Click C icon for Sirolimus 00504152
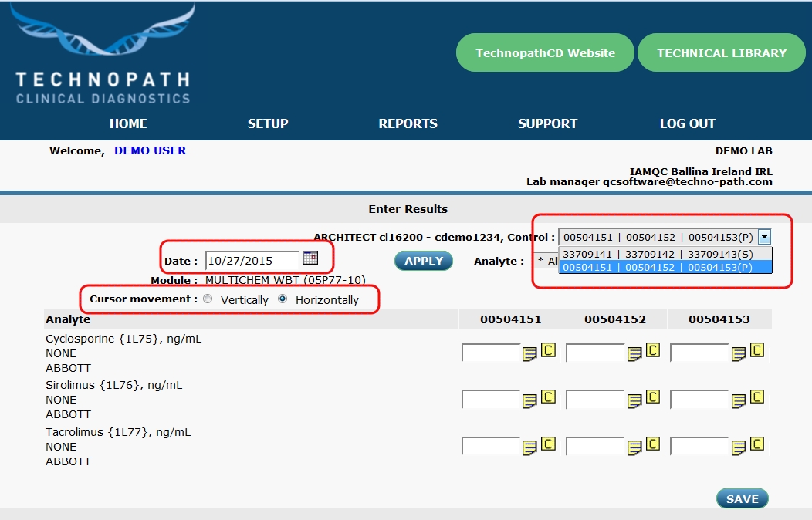 [x=652, y=397]
